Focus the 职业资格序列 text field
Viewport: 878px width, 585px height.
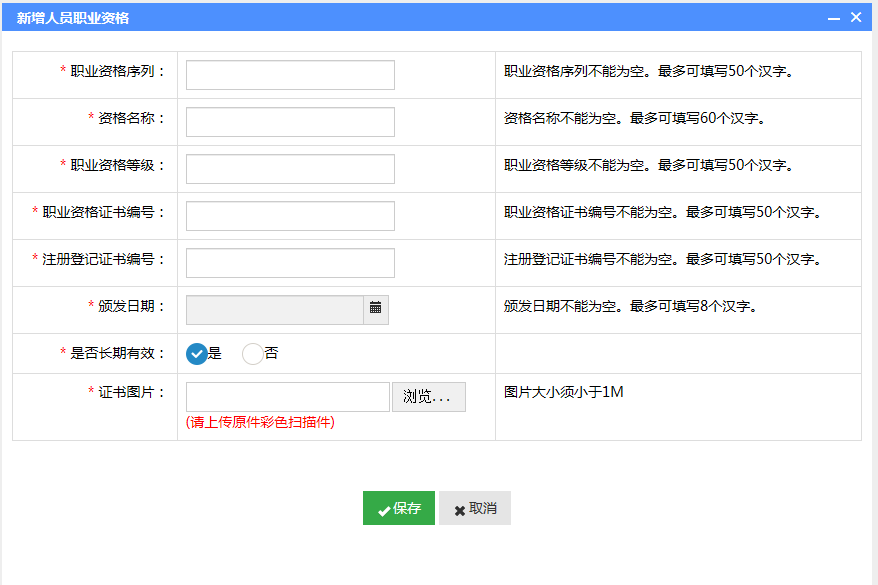[x=290, y=75]
